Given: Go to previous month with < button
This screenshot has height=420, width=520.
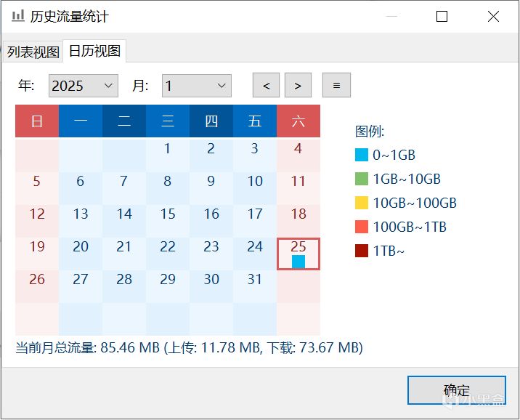Looking at the screenshot, I should point(266,85).
